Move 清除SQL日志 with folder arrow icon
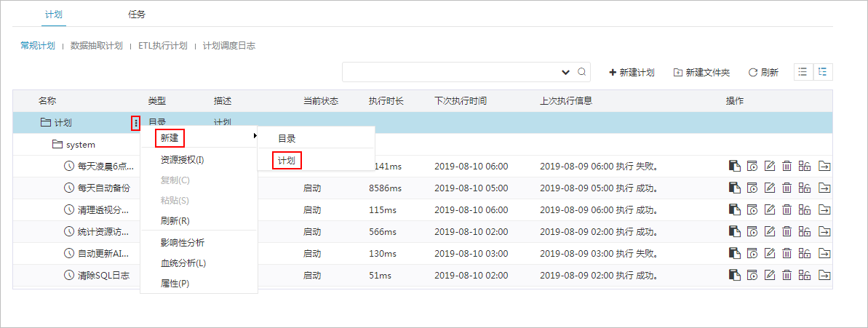The height and width of the screenshot is (328, 868). (x=825, y=275)
